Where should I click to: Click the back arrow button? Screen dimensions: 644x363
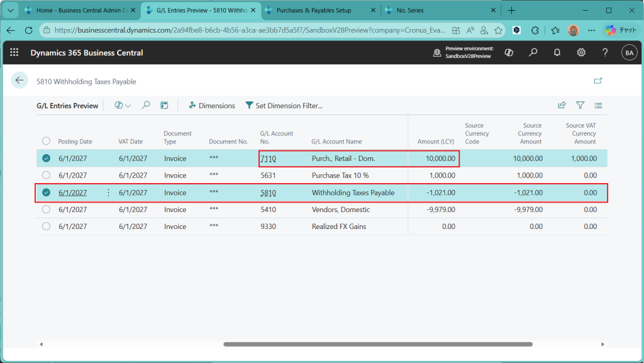19,81
